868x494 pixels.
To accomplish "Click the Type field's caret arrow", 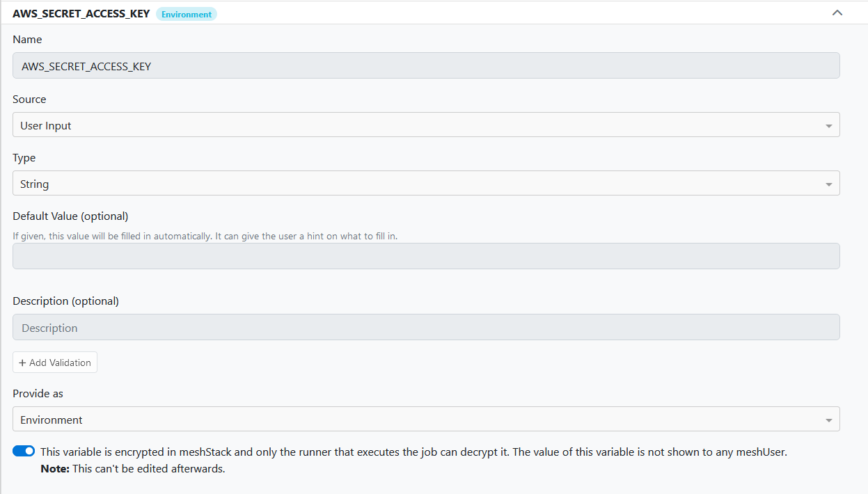I will pyautogui.click(x=828, y=184).
